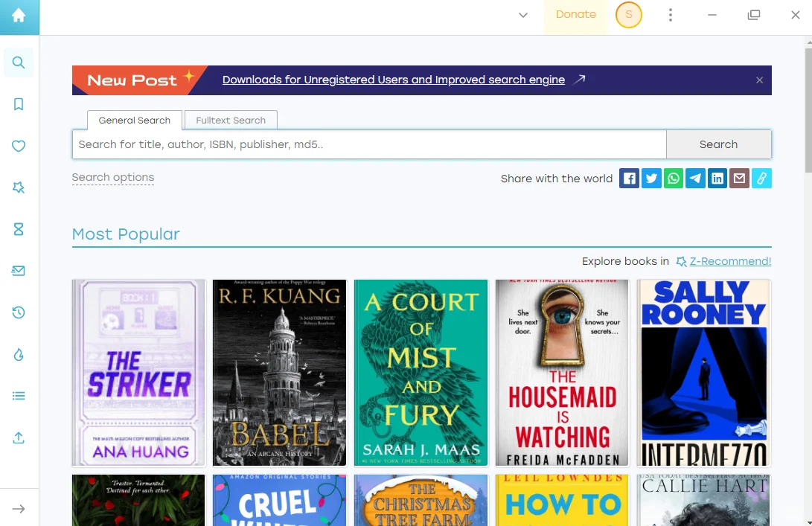Switch to Fulltext Search tab

(231, 120)
